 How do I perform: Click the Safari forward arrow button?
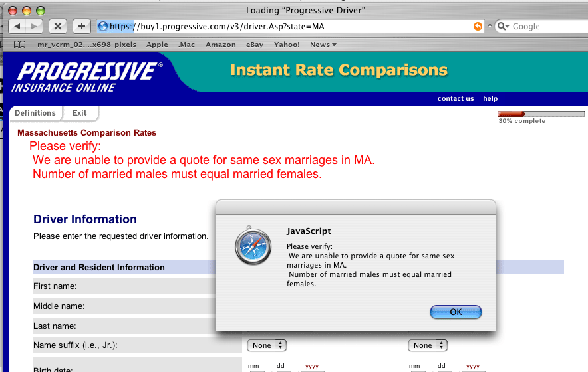click(x=34, y=26)
